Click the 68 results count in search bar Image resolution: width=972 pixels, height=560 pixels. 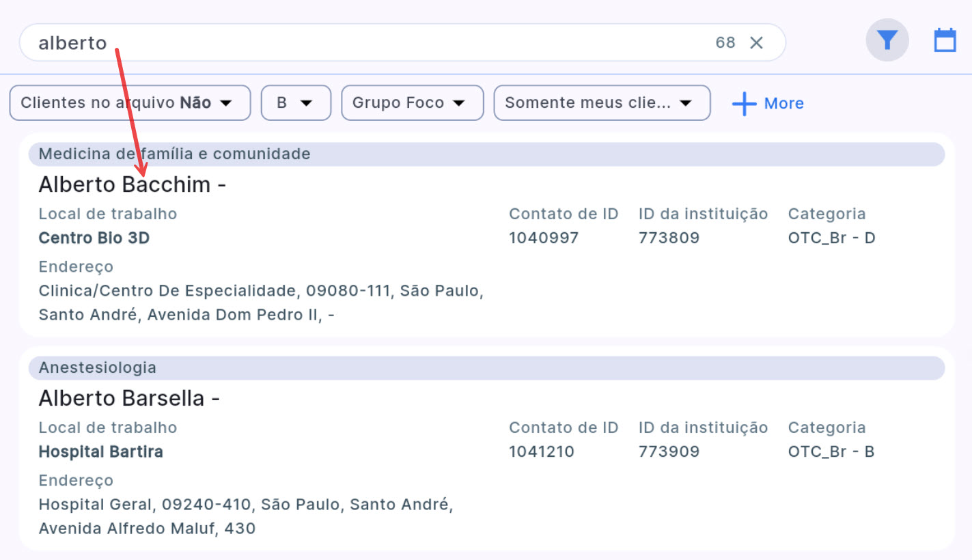[725, 43]
